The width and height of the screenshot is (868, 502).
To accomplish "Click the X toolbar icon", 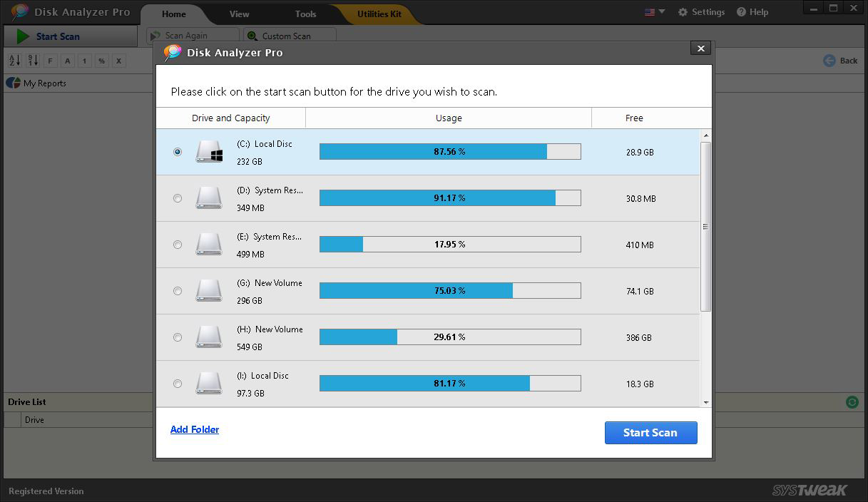I will (119, 61).
